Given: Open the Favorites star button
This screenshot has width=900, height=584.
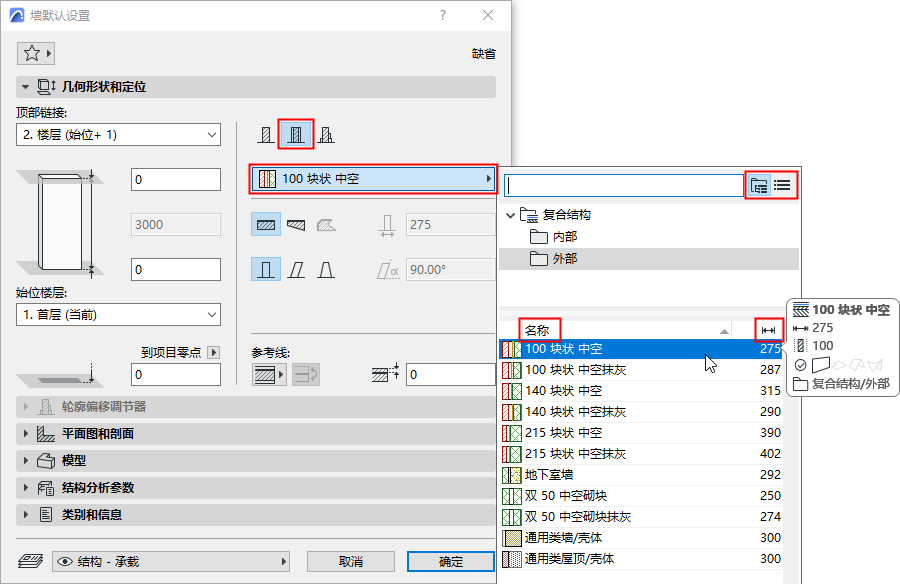Looking at the screenshot, I should (x=36, y=53).
